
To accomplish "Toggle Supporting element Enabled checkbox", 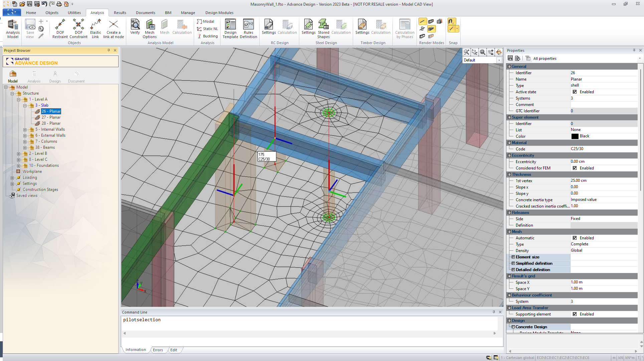I will coord(575,314).
